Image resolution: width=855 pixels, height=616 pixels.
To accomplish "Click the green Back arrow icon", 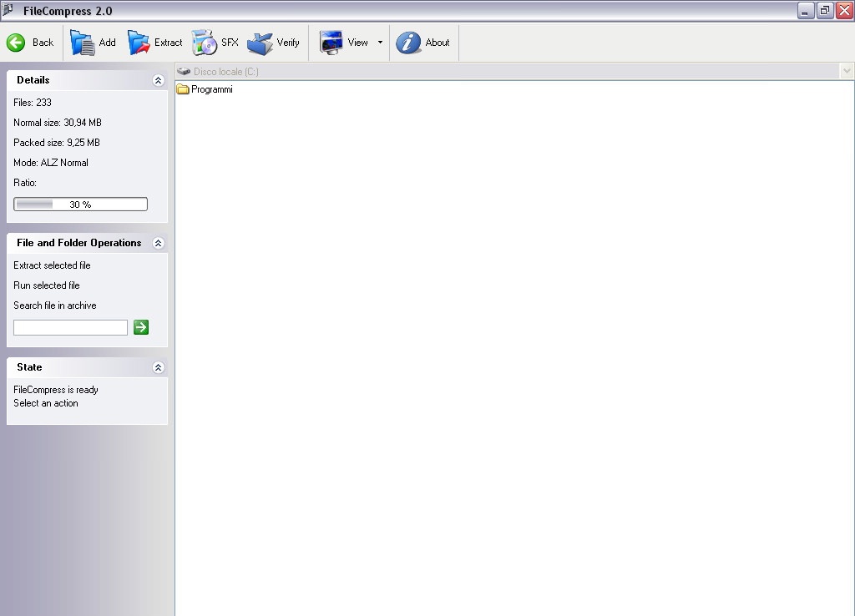I will [x=16, y=43].
